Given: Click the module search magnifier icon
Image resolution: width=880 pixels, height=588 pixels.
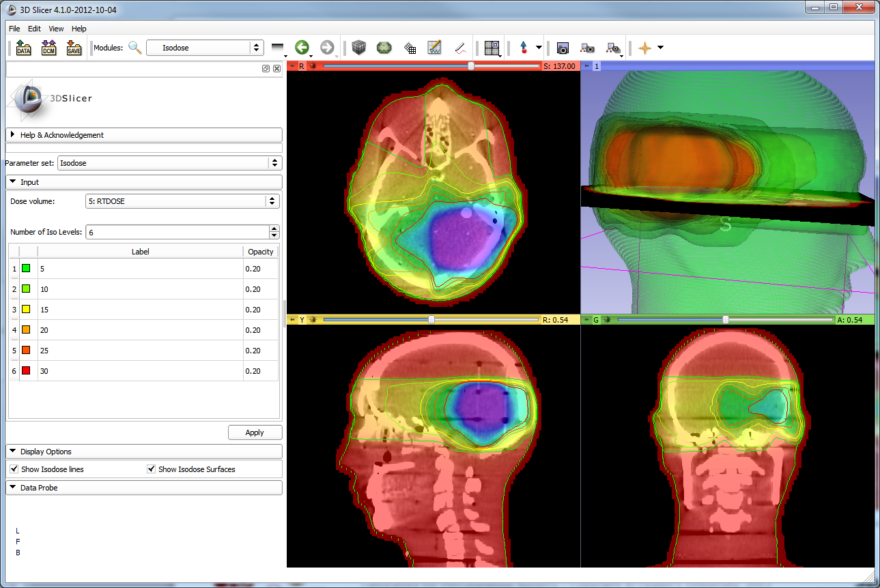Looking at the screenshot, I should 135,48.
